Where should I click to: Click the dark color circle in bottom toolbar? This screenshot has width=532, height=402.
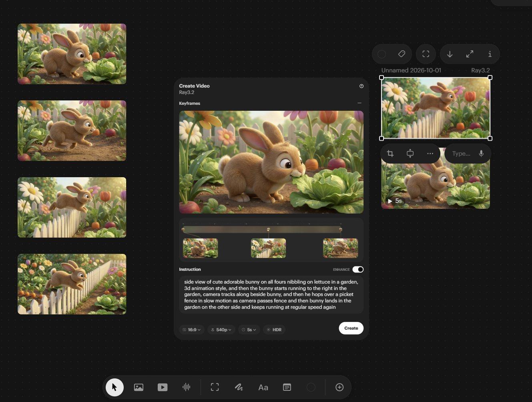(x=311, y=387)
